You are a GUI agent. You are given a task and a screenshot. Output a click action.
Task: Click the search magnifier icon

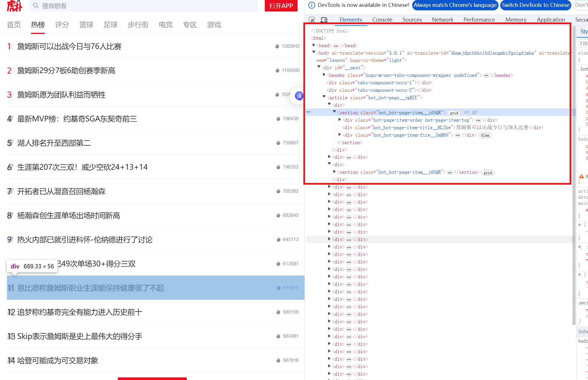(36, 6)
